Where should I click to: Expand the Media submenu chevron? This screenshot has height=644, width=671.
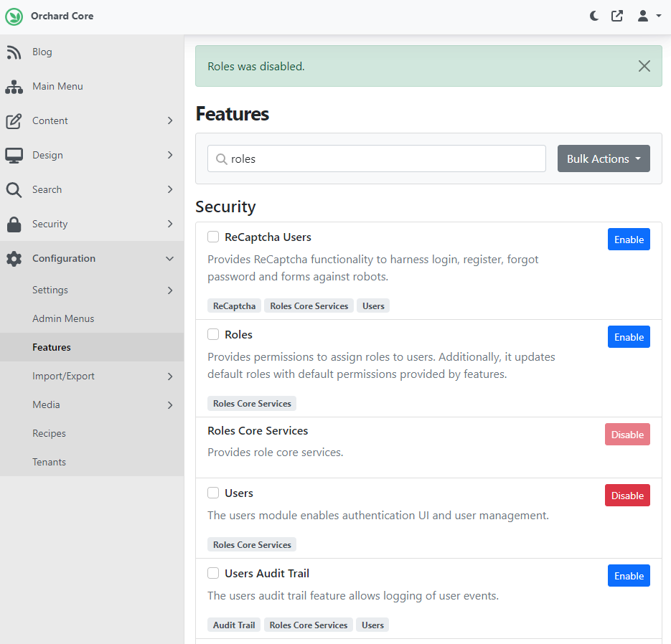(x=170, y=405)
